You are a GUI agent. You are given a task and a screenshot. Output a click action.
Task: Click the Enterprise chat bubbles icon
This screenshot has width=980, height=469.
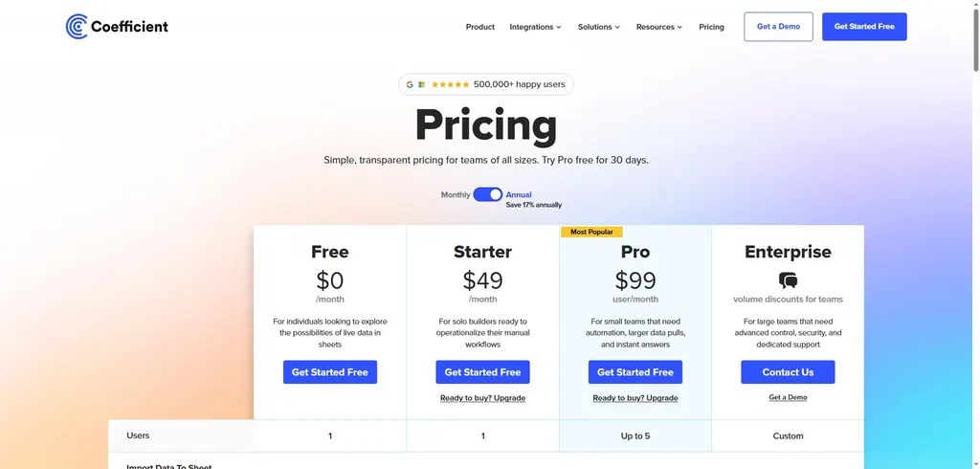pyautogui.click(x=788, y=280)
